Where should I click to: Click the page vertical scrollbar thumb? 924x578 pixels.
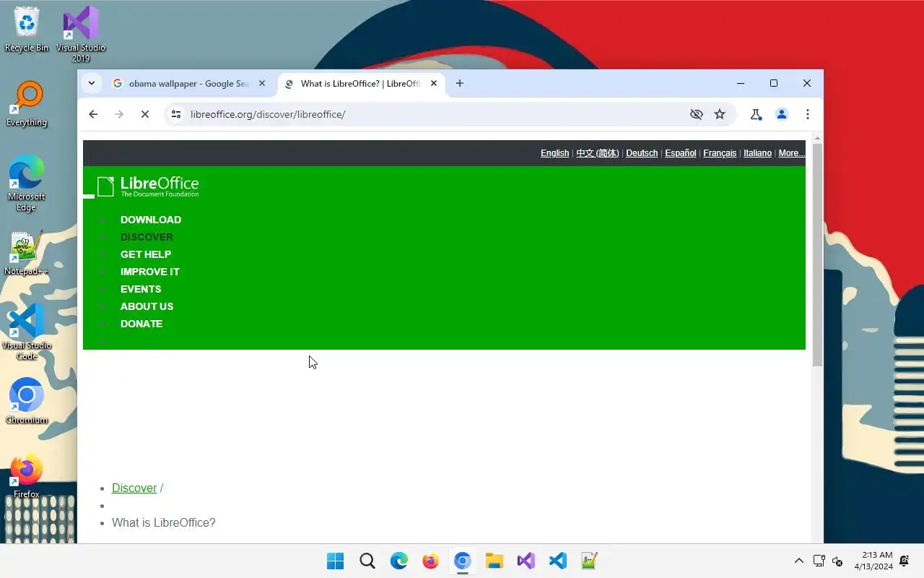817,254
